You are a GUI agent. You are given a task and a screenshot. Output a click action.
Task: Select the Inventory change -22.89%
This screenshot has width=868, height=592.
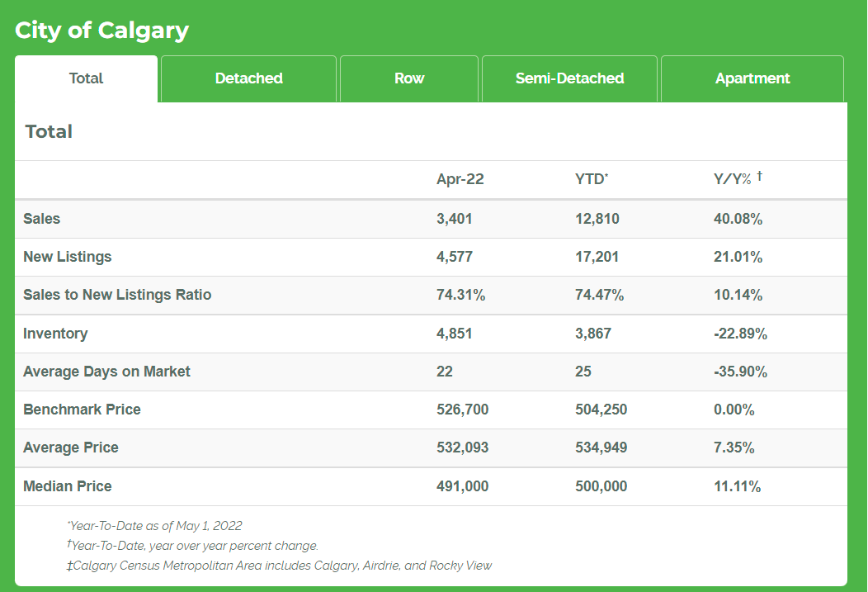click(740, 334)
